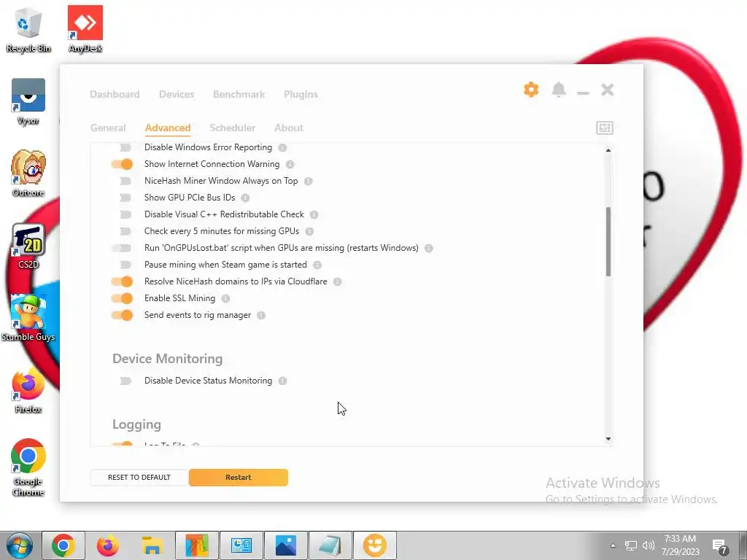The image size is (747, 560).
Task: Click the settings list scroll up arrow
Action: pyautogui.click(x=608, y=150)
